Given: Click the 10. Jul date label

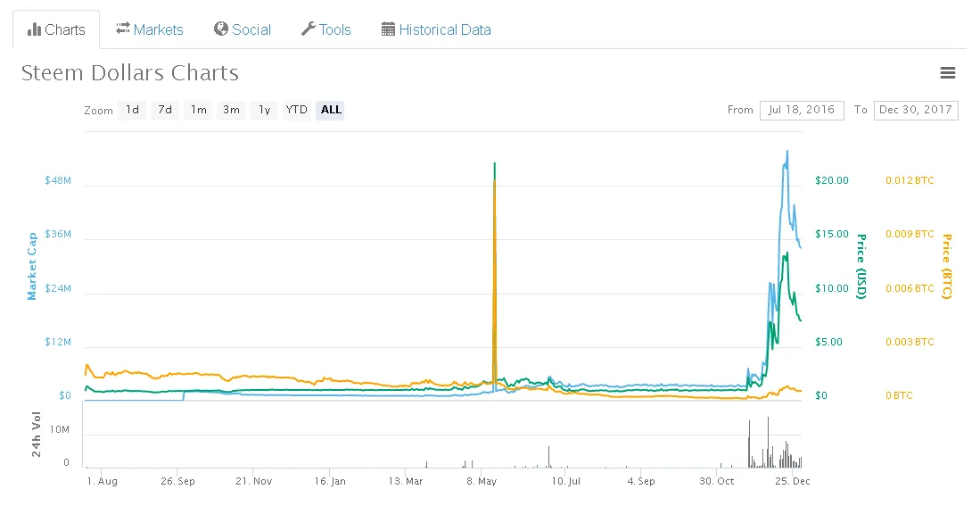Looking at the screenshot, I should coord(565,481).
